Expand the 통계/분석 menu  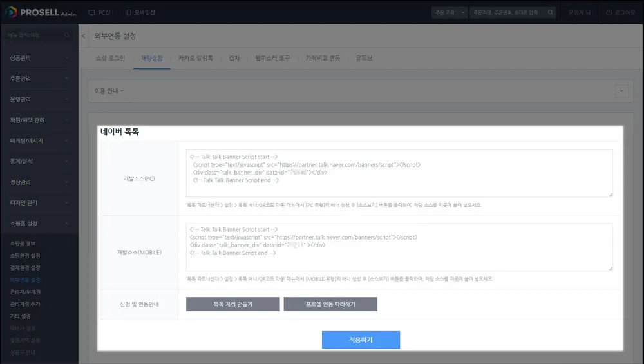[39, 162]
